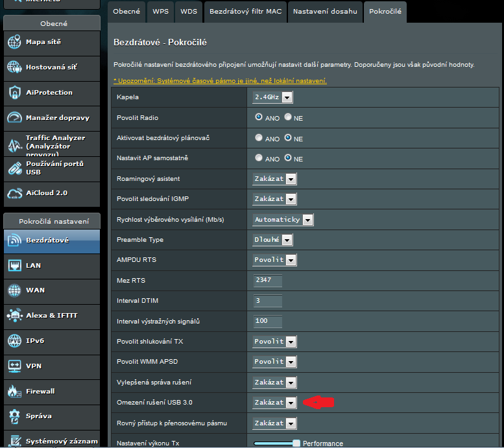Expand the Omezení rušení USB 3.0 dropdown

pos(274,403)
